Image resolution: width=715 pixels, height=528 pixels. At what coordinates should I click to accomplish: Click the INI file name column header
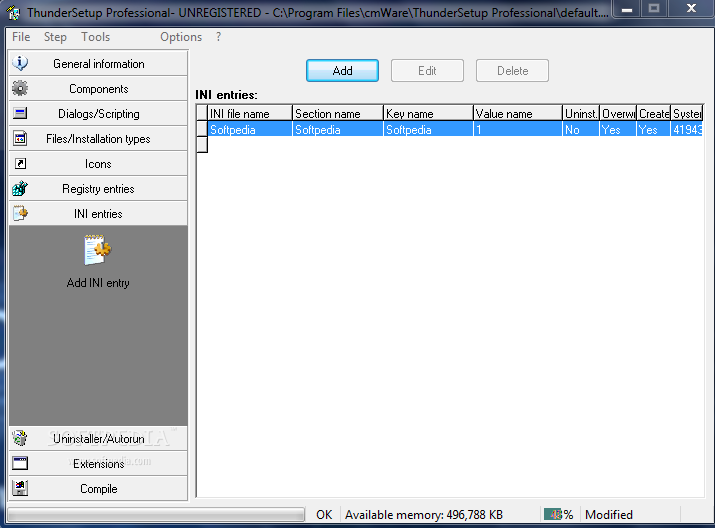click(x=249, y=113)
